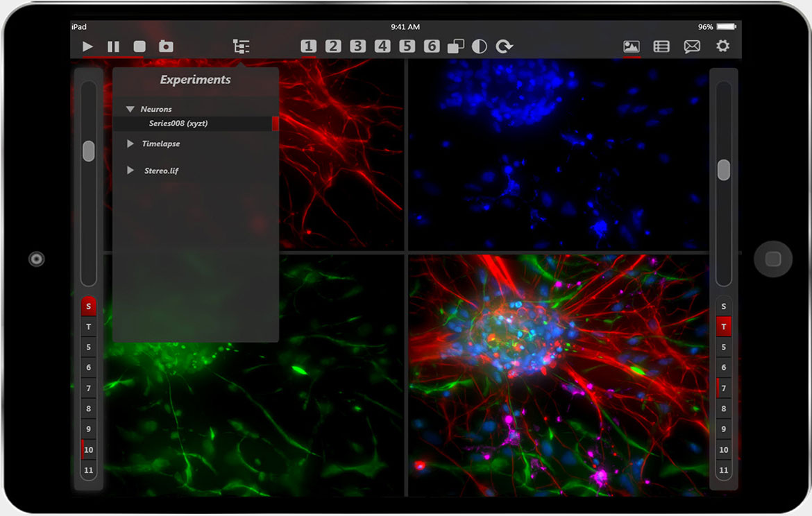Open the settings gear

point(722,46)
